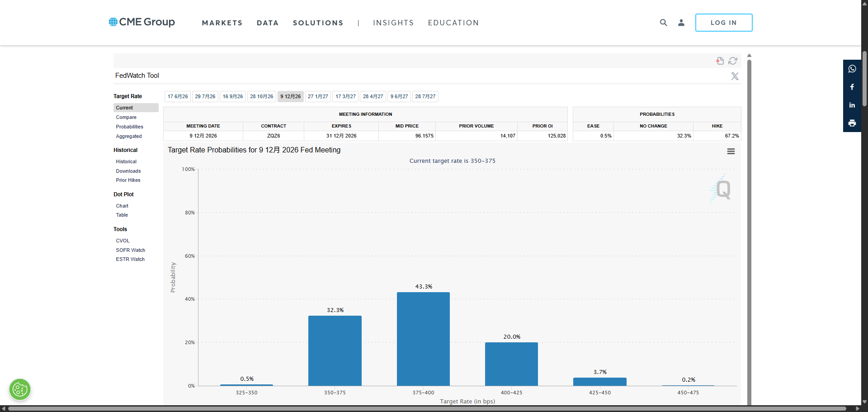Viewport: 868px width, 412px height.
Task: Click the LOG IN button
Action: click(x=724, y=23)
